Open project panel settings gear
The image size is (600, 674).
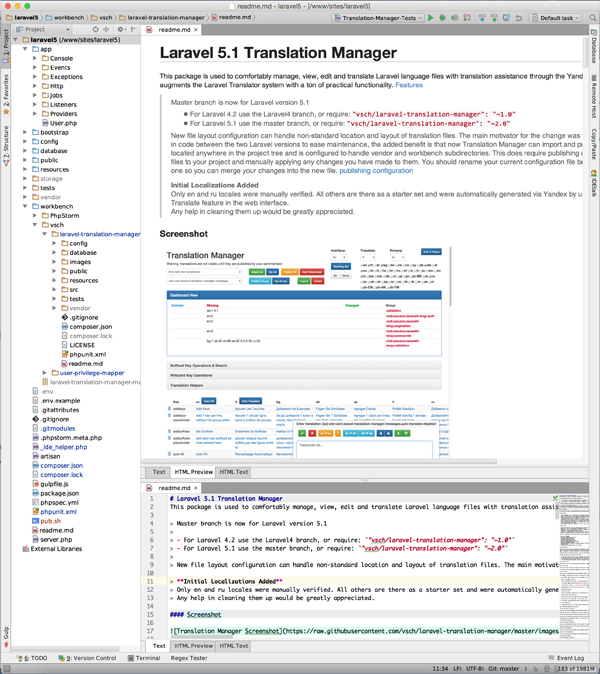point(119,30)
